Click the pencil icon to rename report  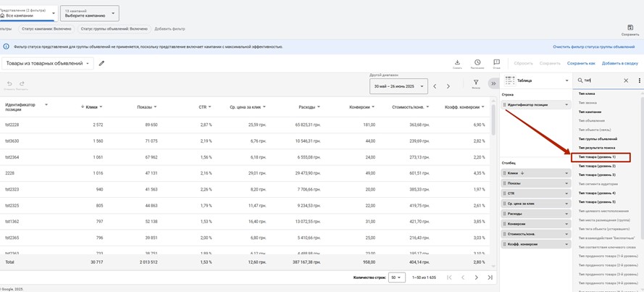click(101, 64)
